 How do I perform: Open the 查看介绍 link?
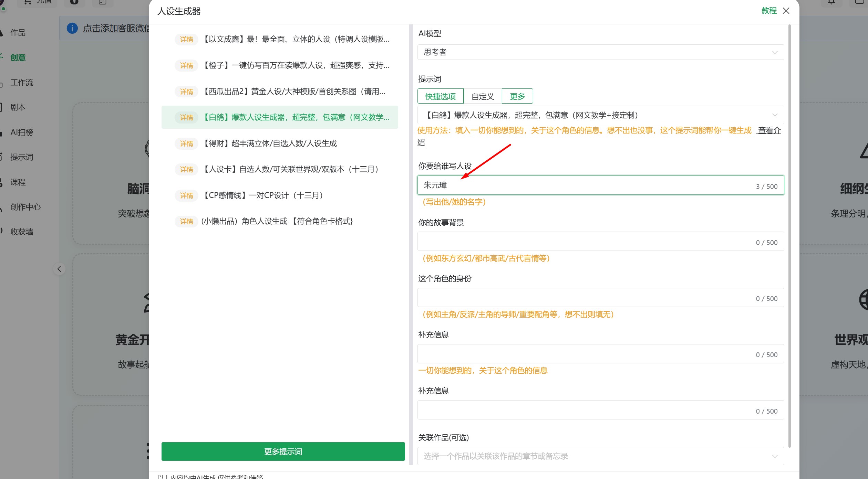pos(769,130)
